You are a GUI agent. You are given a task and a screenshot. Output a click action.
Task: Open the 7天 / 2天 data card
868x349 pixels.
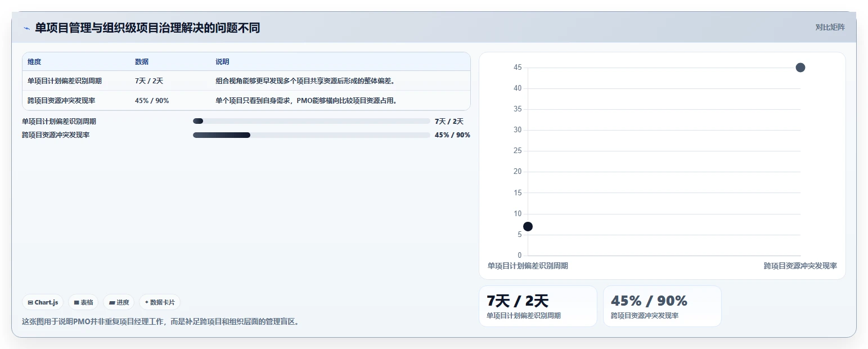(x=538, y=306)
